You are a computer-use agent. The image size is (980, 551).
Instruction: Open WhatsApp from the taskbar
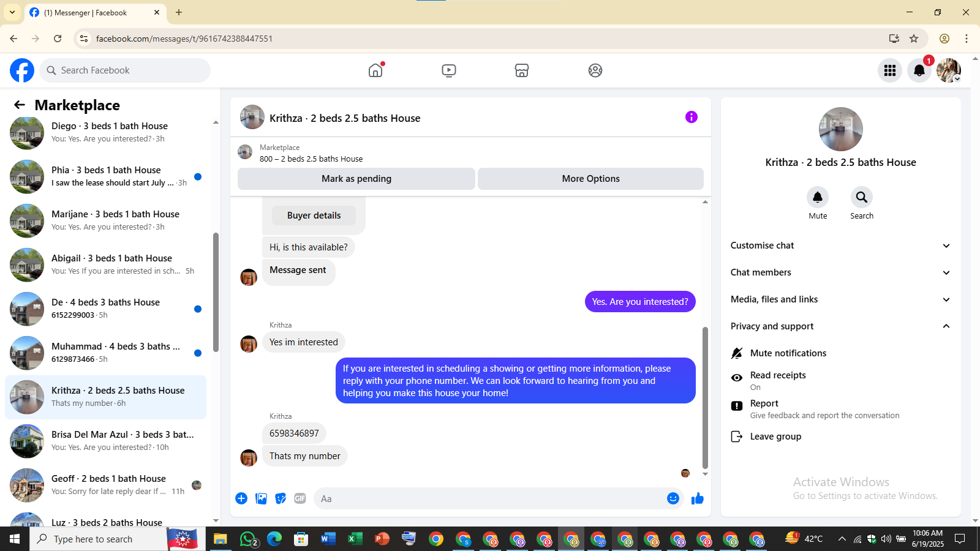[x=248, y=539]
